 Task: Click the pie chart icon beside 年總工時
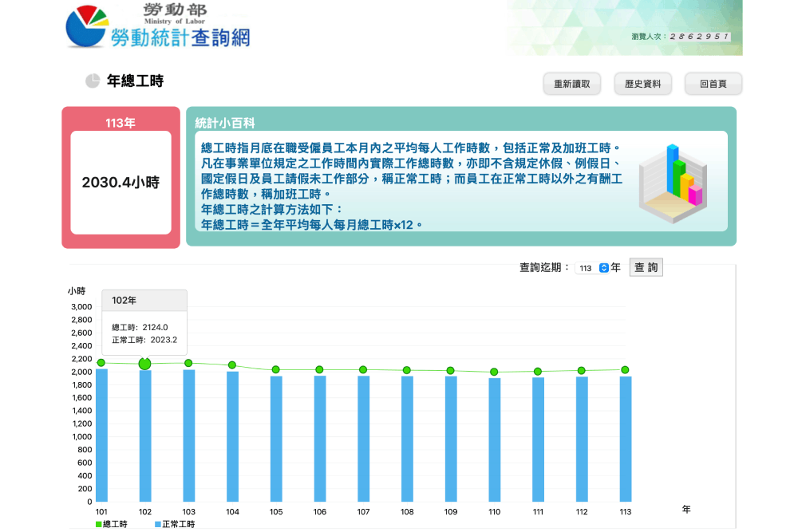point(93,81)
